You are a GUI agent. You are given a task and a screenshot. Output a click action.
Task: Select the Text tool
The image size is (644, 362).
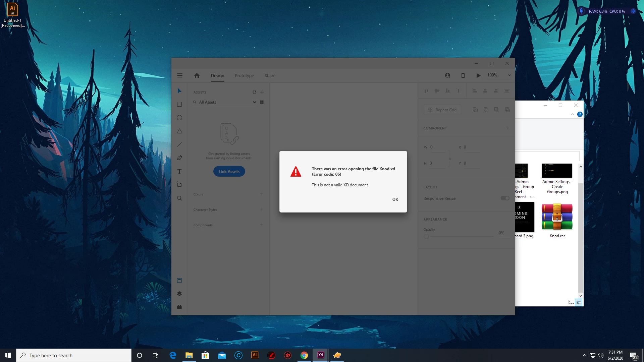click(179, 171)
